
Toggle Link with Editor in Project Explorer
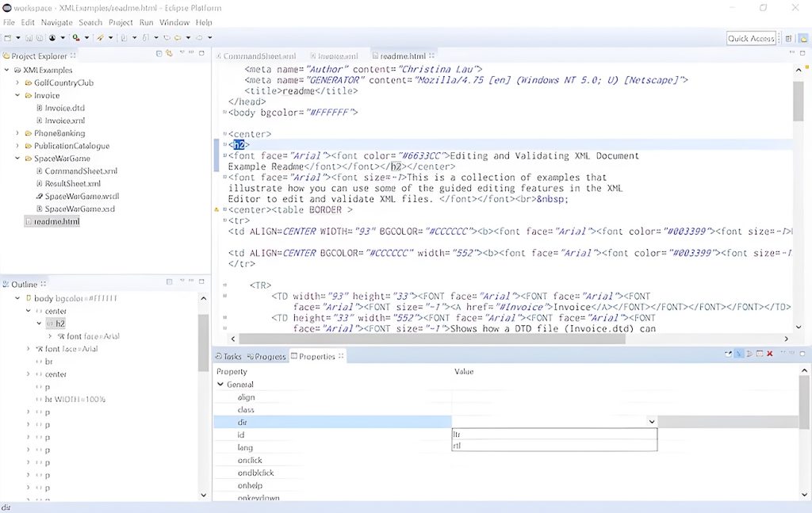click(x=169, y=55)
